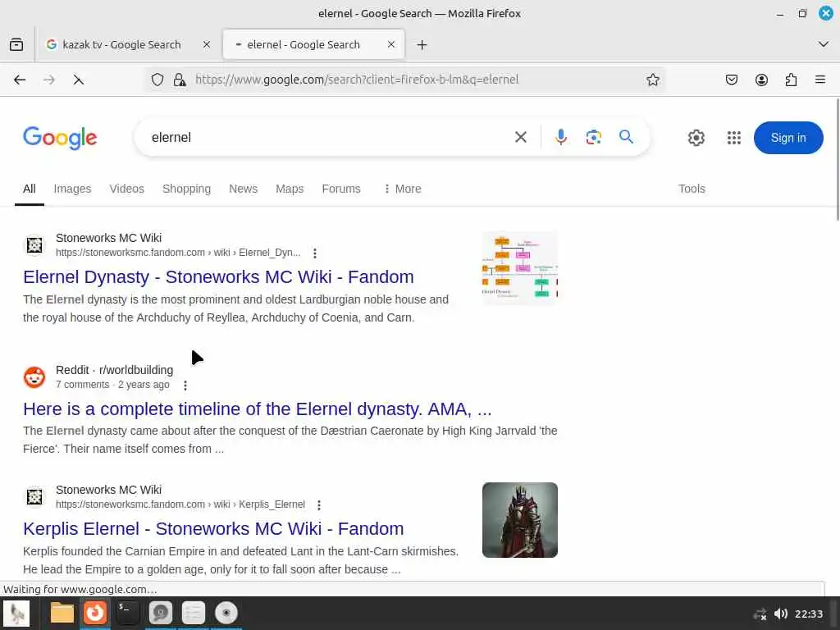This screenshot has height=630, width=840.
Task: Click the Google logo
Action: pos(60,138)
